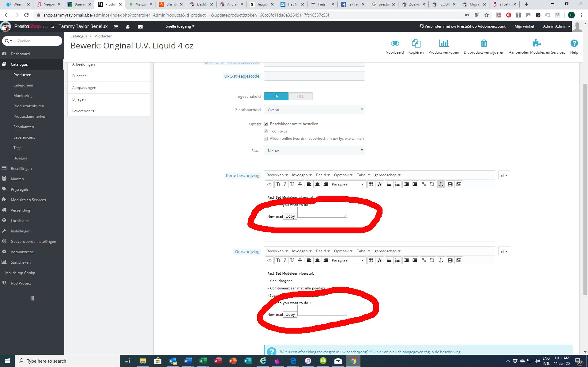Switch Ingeschakeld to NEE
Viewport: 588px width, 367px height.
pos(300,96)
